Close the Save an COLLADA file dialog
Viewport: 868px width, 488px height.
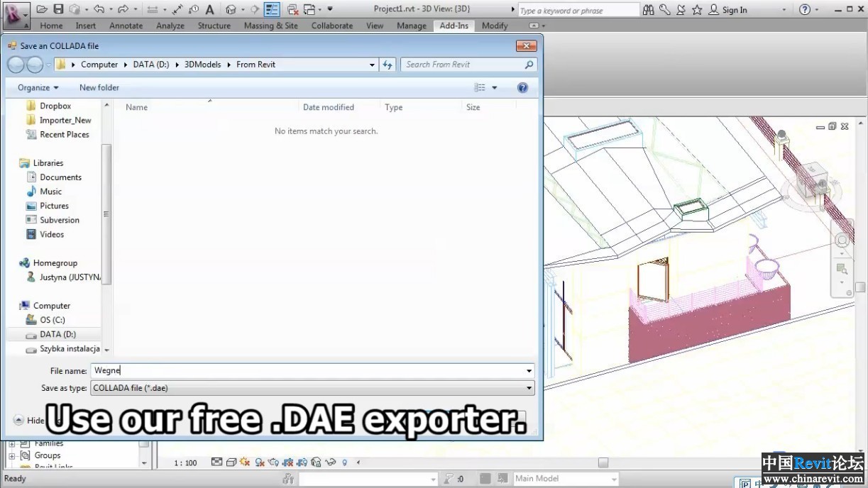(x=526, y=46)
